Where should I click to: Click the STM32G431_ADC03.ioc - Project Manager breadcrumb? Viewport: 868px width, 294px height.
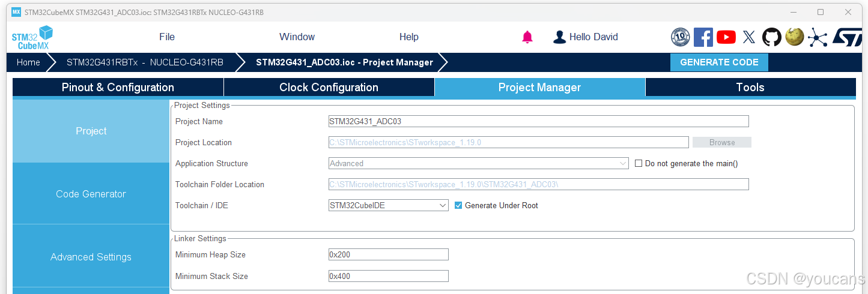(x=344, y=62)
